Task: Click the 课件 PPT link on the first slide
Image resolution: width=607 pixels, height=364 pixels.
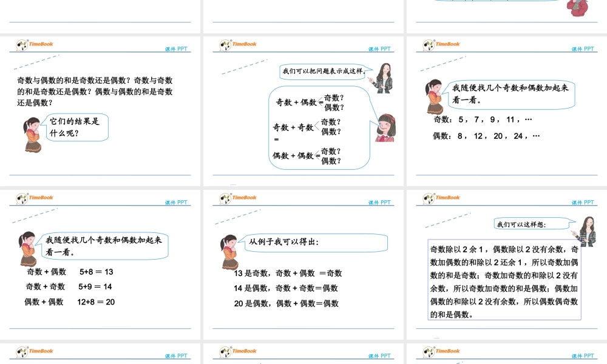Action: click(x=175, y=49)
